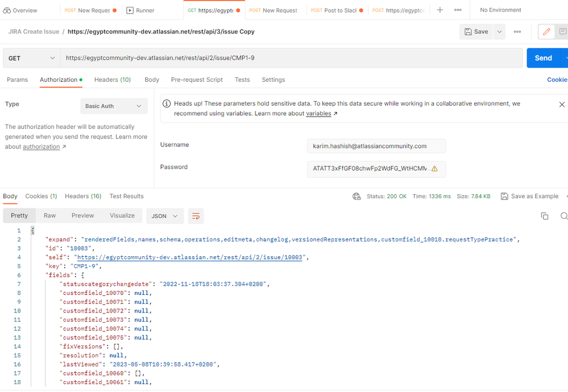This screenshot has height=392, width=568.
Task: Open the Tests tab
Action: point(242,80)
